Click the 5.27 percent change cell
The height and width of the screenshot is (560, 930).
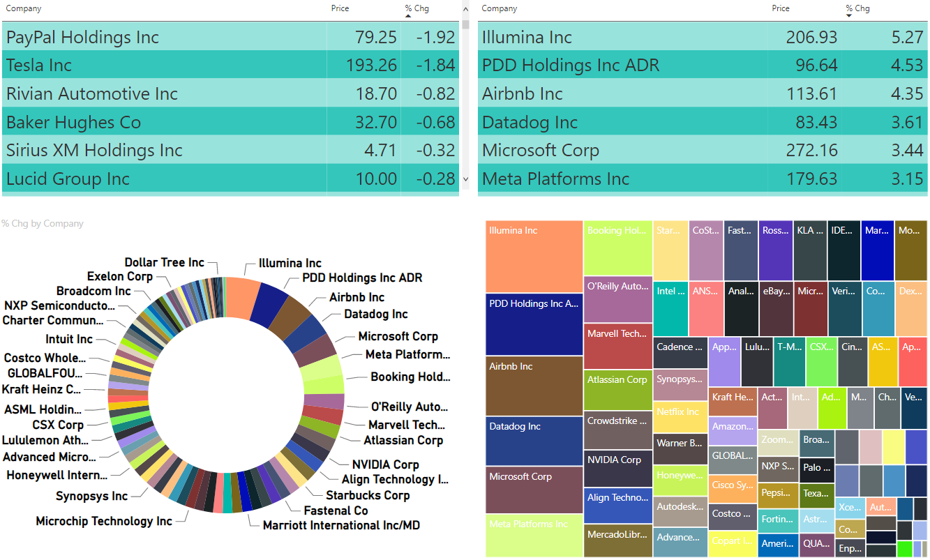(x=908, y=38)
